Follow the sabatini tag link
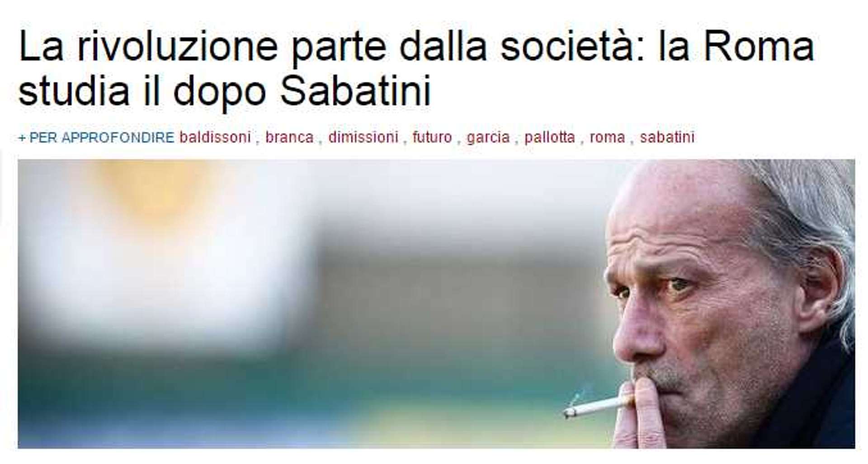 click(x=667, y=137)
